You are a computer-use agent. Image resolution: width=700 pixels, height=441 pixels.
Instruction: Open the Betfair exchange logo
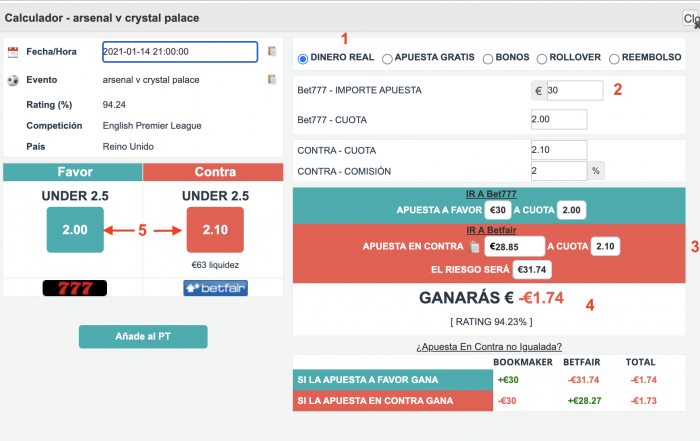(x=215, y=288)
